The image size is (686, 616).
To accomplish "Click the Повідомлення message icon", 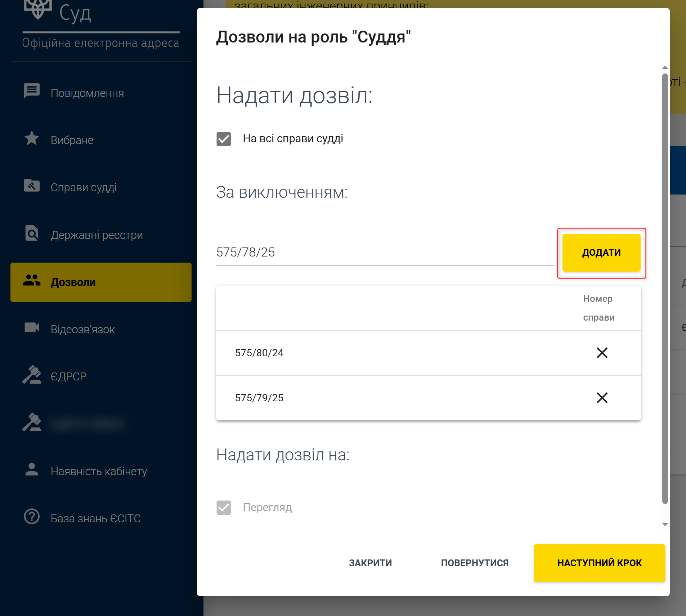I will tap(32, 91).
